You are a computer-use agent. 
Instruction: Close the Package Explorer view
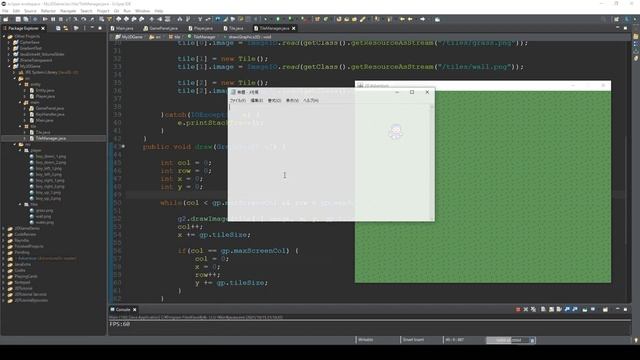pyautogui.click(x=43, y=28)
